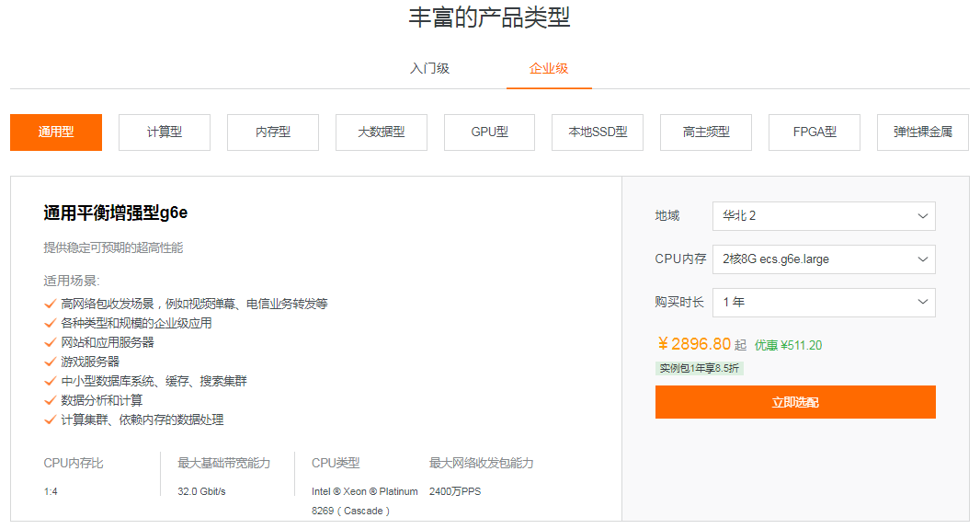Open the 地域 dropdown showing 华北 2
The width and height of the screenshot is (980, 529).
tap(823, 216)
